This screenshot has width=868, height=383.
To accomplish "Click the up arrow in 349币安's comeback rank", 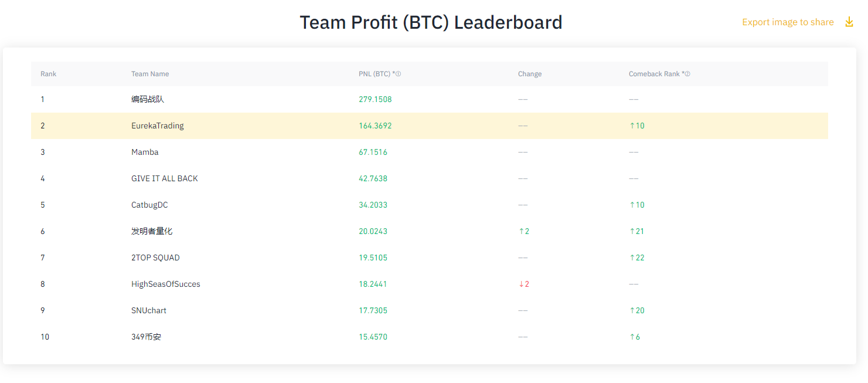I will (x=633, y=337).
